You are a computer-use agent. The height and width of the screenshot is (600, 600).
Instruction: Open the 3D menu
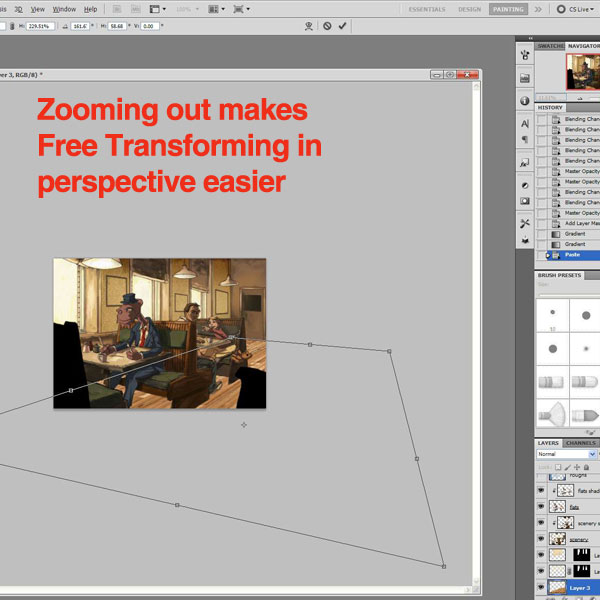[x=18, y=9]
